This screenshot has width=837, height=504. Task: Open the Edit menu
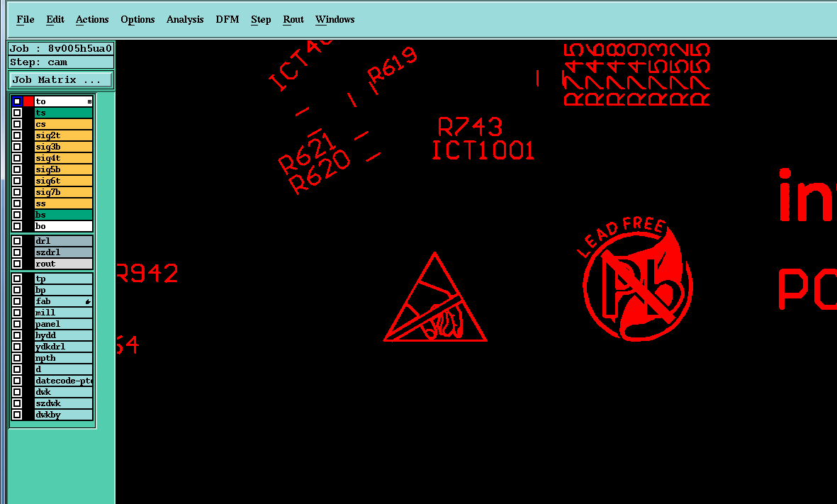55,20
